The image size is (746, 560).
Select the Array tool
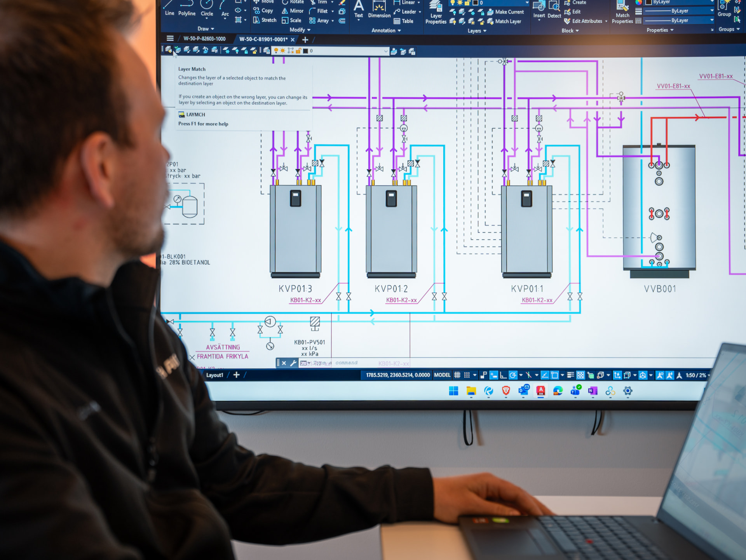[x=319, y=21]
